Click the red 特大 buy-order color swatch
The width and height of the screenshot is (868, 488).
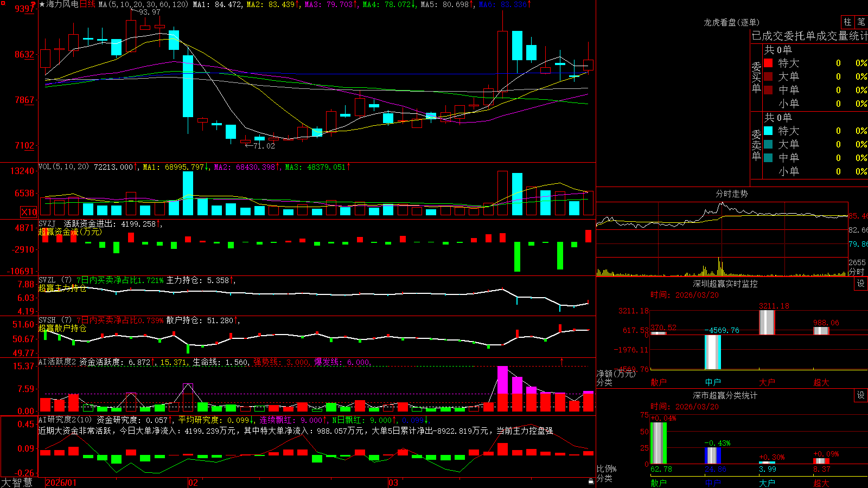[x=768, y=63]
